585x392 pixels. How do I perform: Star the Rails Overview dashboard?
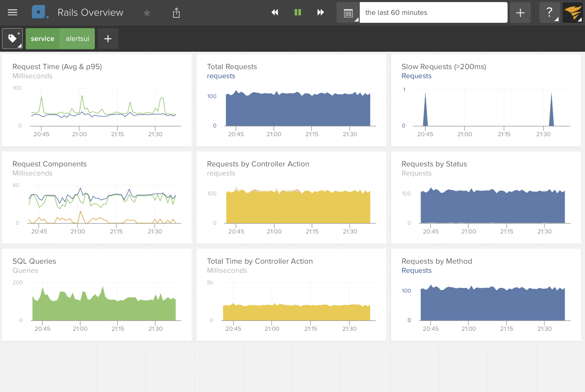[147, 13]
